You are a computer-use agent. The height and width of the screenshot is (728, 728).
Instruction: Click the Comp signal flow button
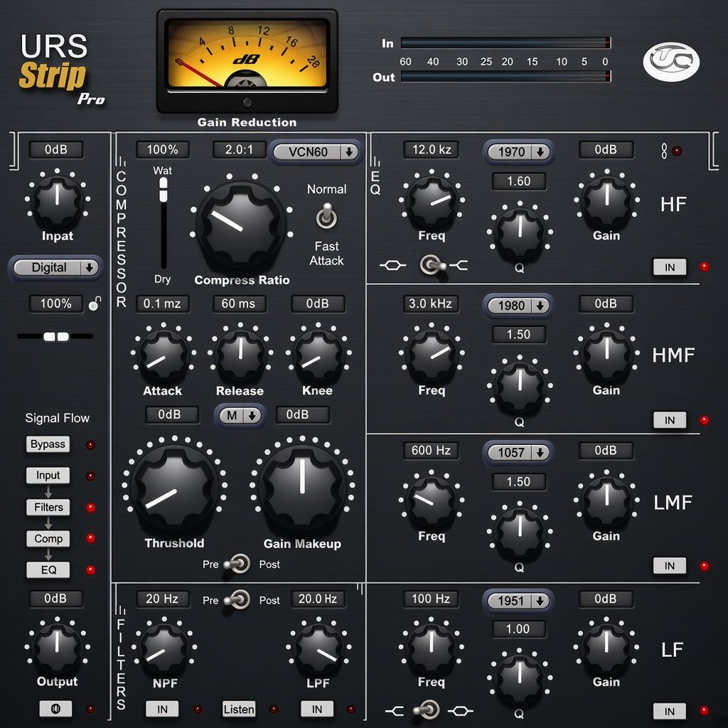pyautogui.click(x=48, y=539)
